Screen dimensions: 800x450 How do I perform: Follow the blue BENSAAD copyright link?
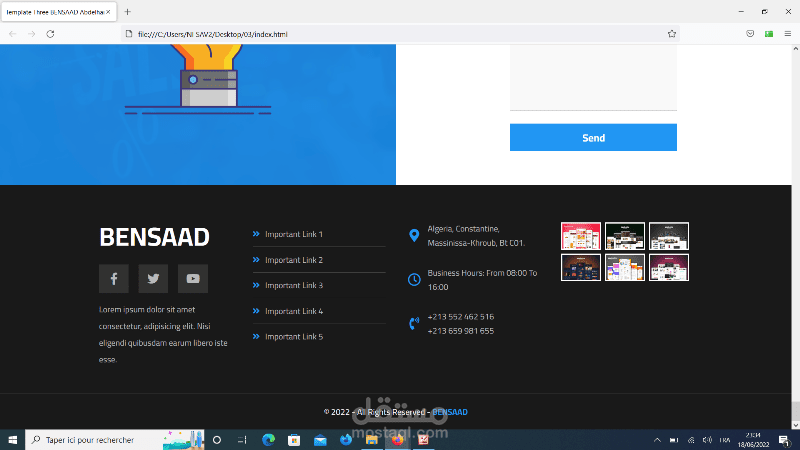449,412
